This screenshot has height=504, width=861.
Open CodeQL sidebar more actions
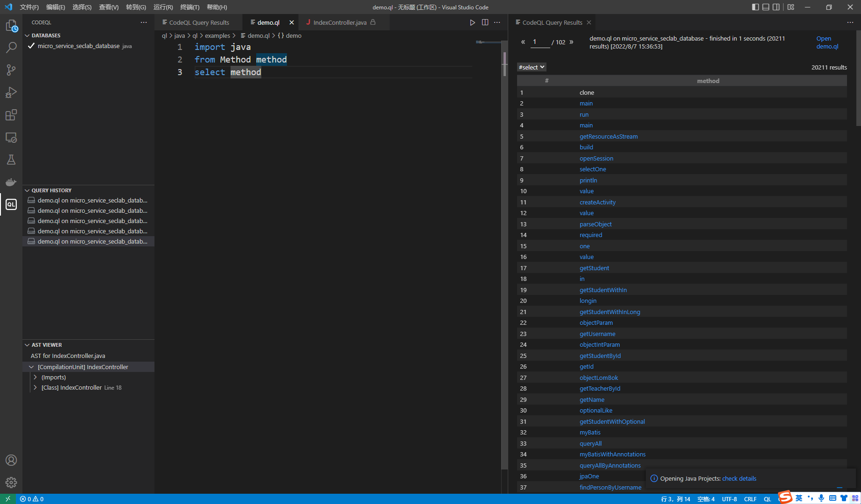coord(144,22)
